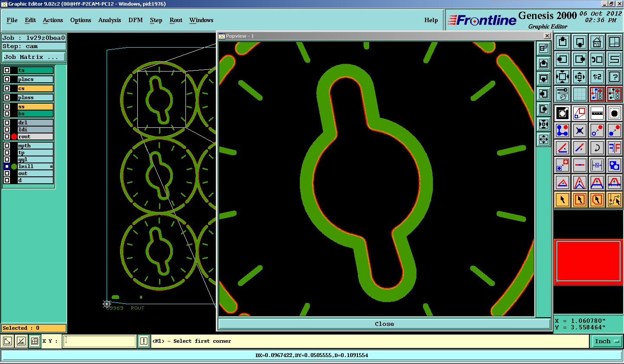Click Popview pan down icon in side strip
Viewport: 624px width, 364px height.
tap(543, 78)
